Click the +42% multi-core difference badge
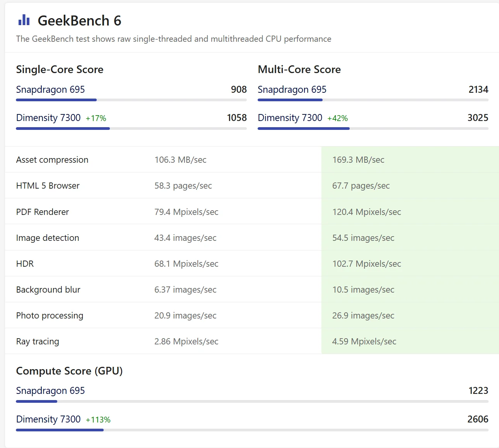Viewport: 499px width, 448px height. click(x=338, y=118)
